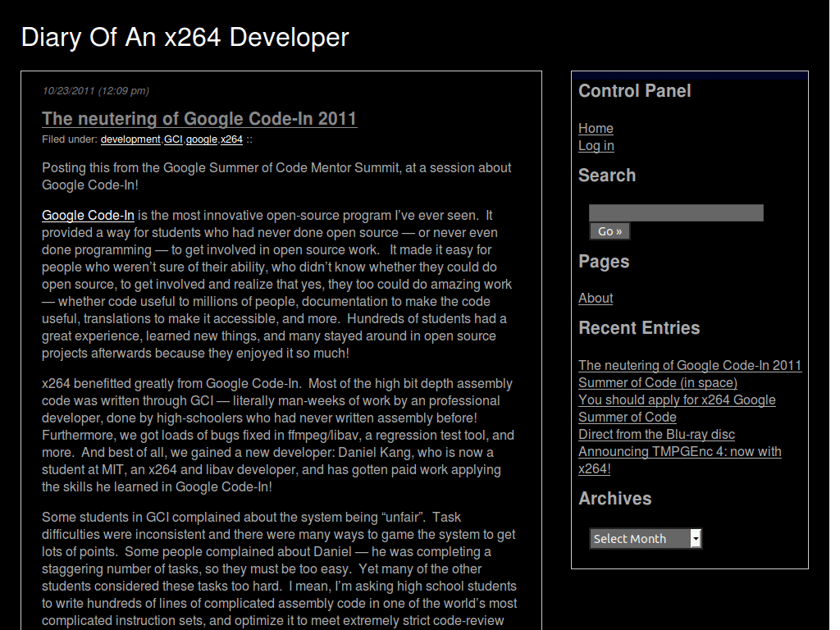The image size is (840, 630).
Task: Click the 'Recent Entries' sidebar heading
Action: coord(639,328)
